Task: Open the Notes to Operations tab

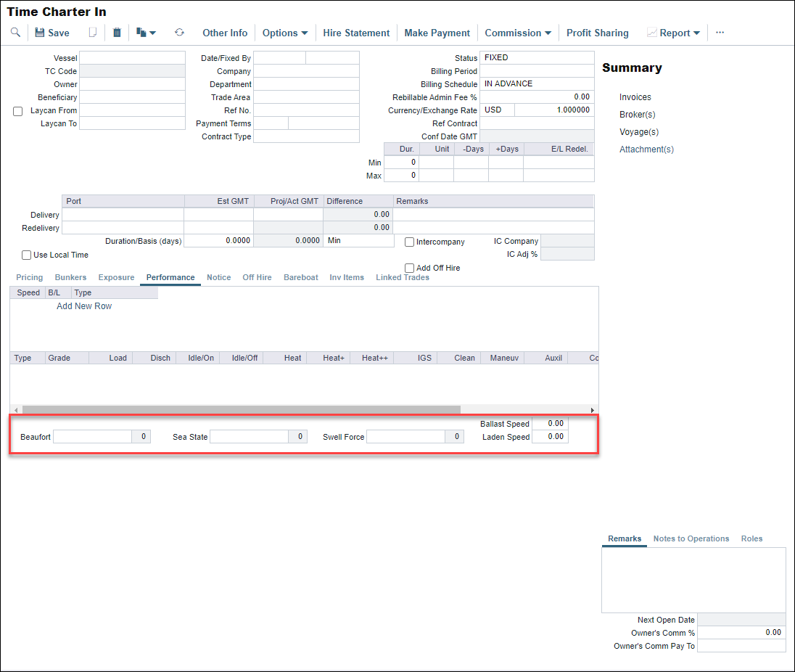Action: pyautogui.click(x=691, y=538)
